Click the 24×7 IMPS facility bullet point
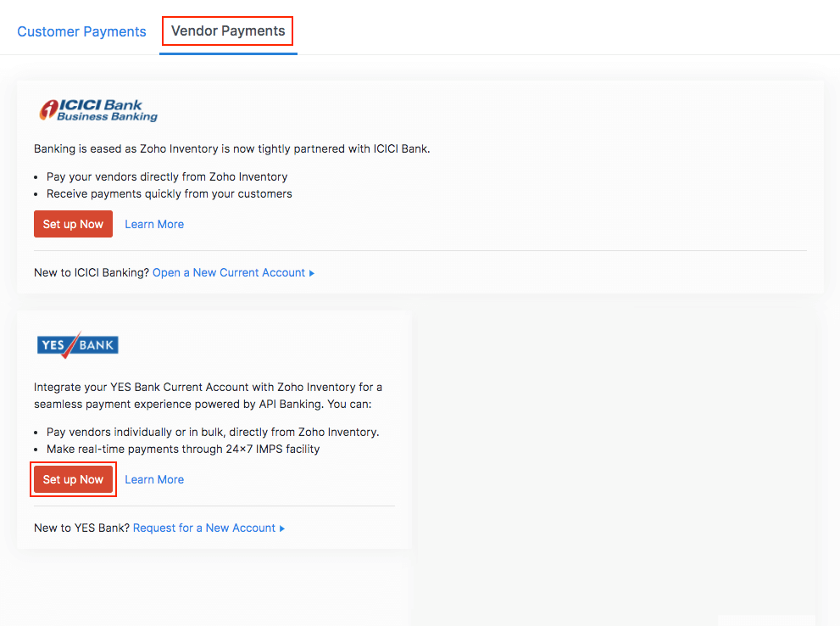The height and width of the screenshot is (626, 840). coord(183,450)
